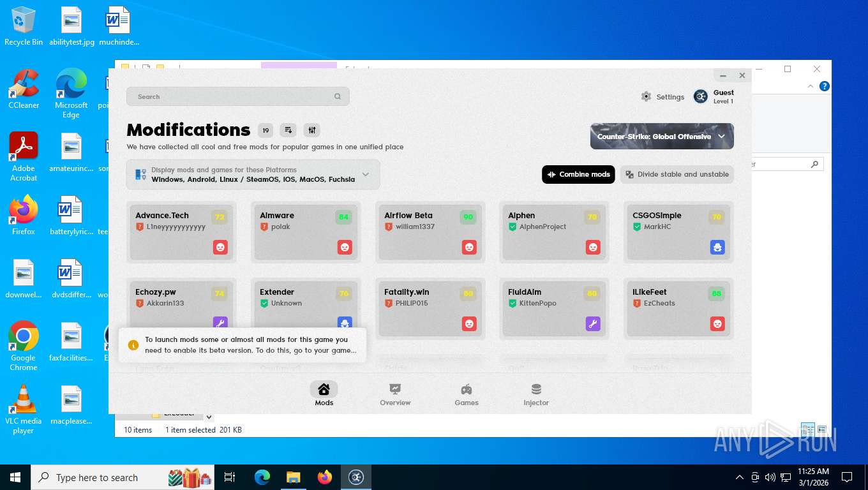
Task: Show hidden system tray icons
Action: point(740,477)
